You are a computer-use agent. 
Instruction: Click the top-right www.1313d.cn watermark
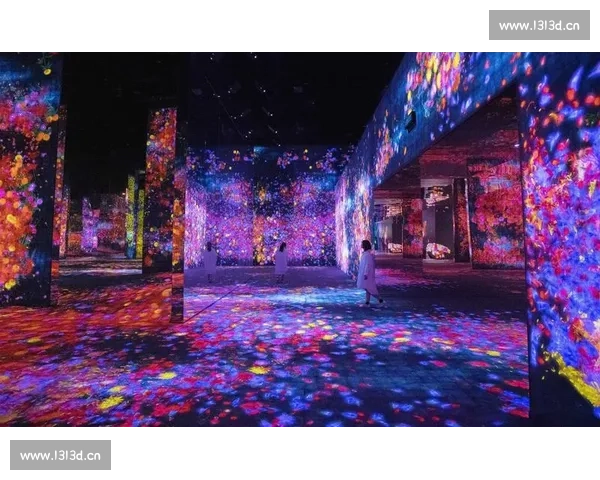coord(539,25)
